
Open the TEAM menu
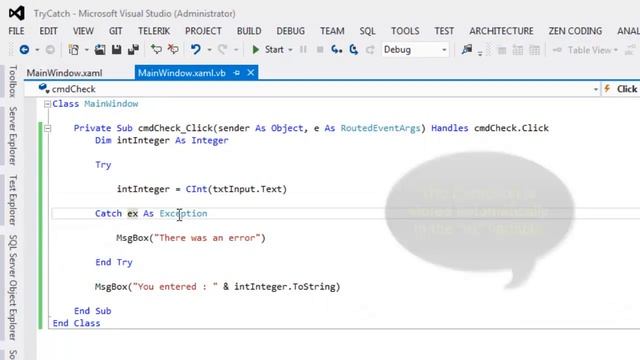[332, 31]
